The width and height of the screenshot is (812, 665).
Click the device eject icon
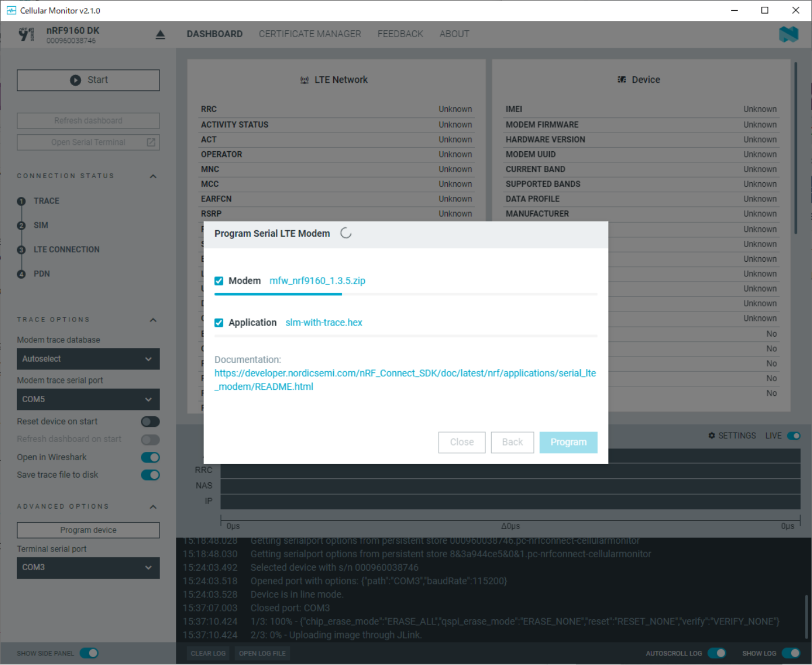[x=160, y=35]
